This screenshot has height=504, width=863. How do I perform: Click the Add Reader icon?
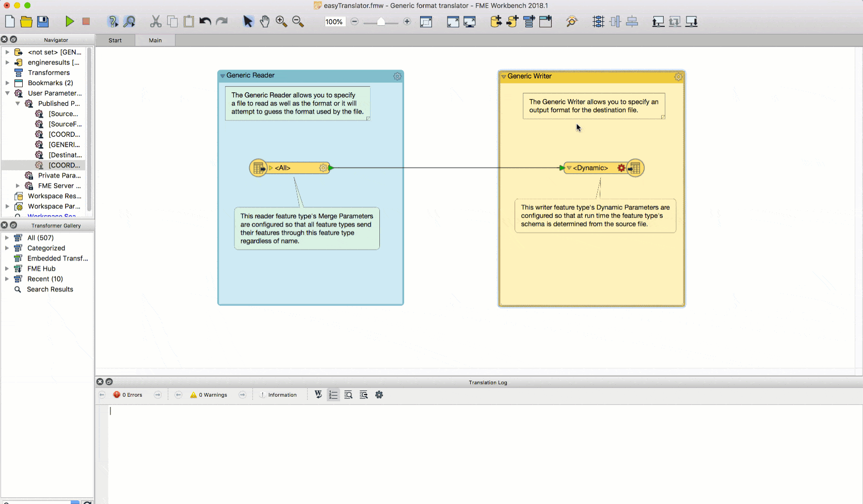[496, 22]
